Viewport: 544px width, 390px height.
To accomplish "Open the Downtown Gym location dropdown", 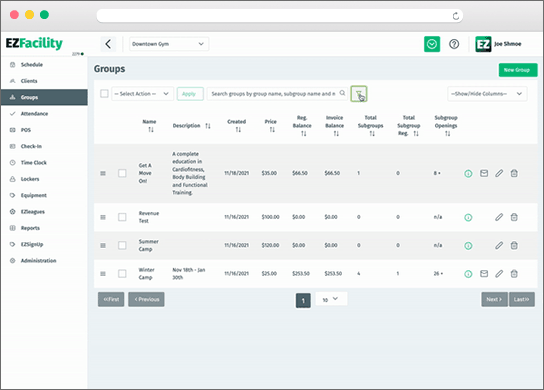I will [x=169, y=44].
